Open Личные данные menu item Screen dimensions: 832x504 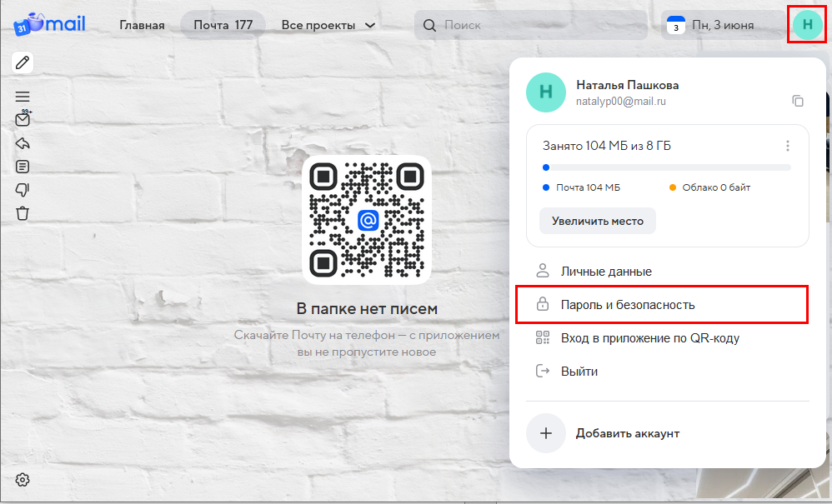(x=606, y=272)
